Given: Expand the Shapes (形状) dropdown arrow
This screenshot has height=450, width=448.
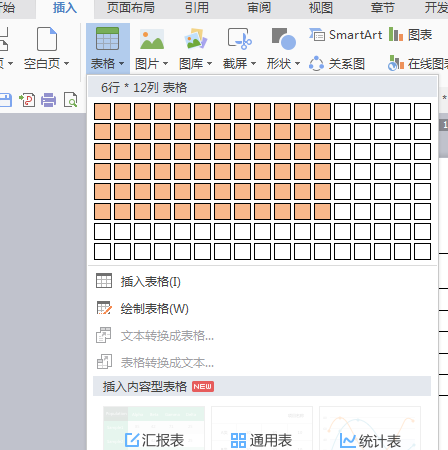Looking at the screenshot, I should [x=297, y=63].
